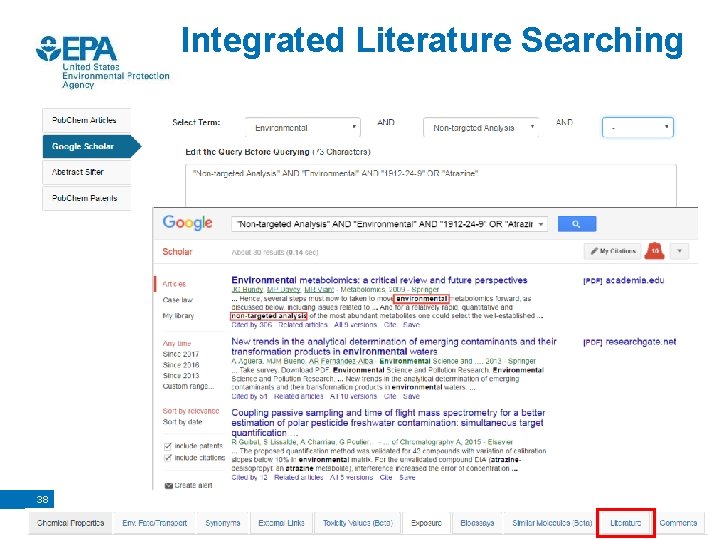The width and height of the screenshot is (720, 540).
Task: Select the Google Scholar tab
Action: 91,146
